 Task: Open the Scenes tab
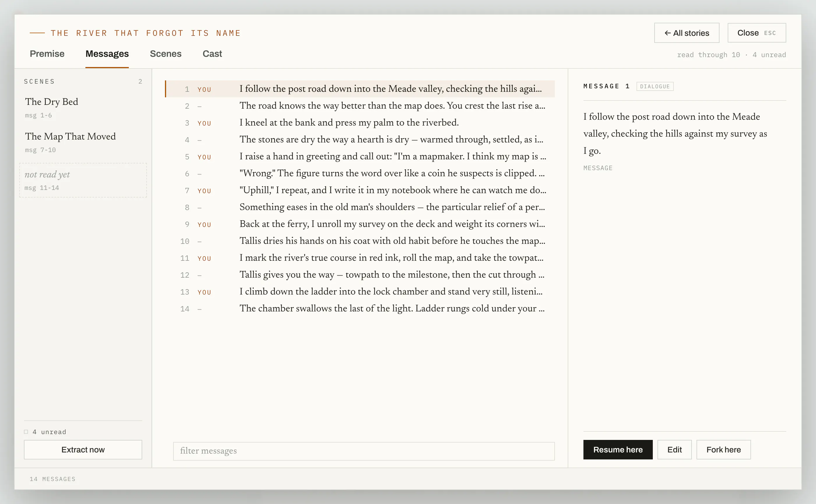pyautogui.click(x=166, y=54)
